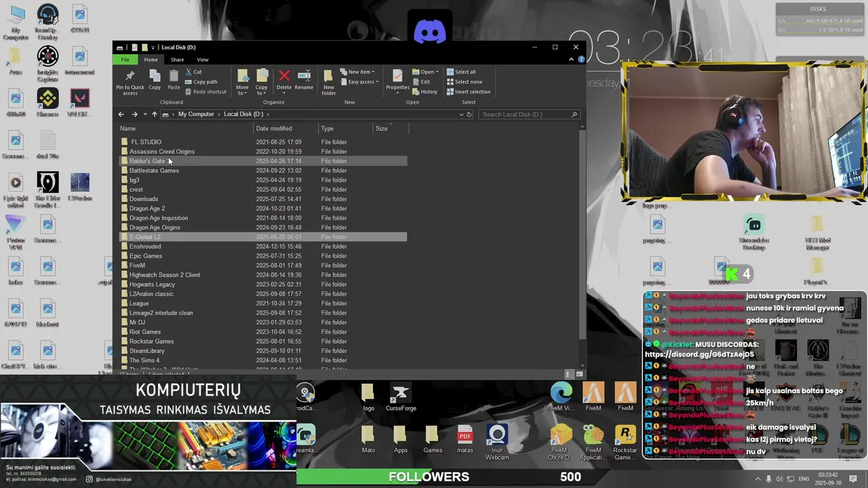The height and width of the screenshot is (488, 868).
Task: Sort by Name column header
Action: click(x=186, y=129)
